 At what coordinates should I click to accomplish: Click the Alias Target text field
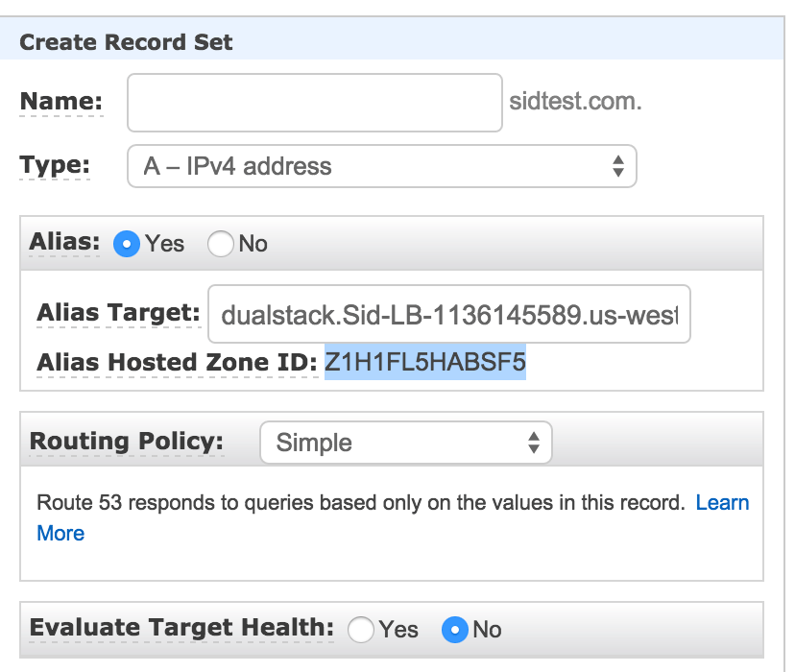(448, 314)
